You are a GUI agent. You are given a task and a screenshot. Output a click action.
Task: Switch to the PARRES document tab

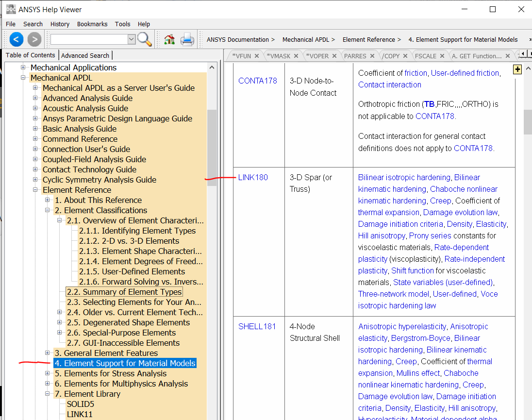click(x=355, y=56)
